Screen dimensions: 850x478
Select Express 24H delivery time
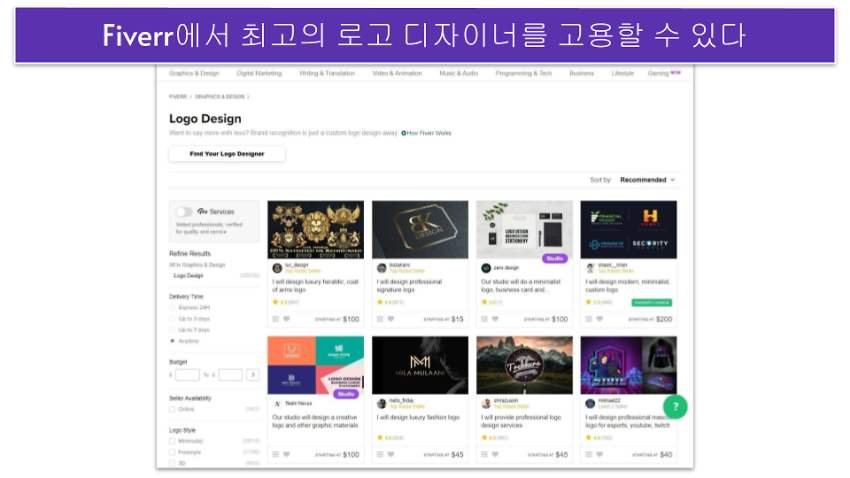tap(172, 308)
